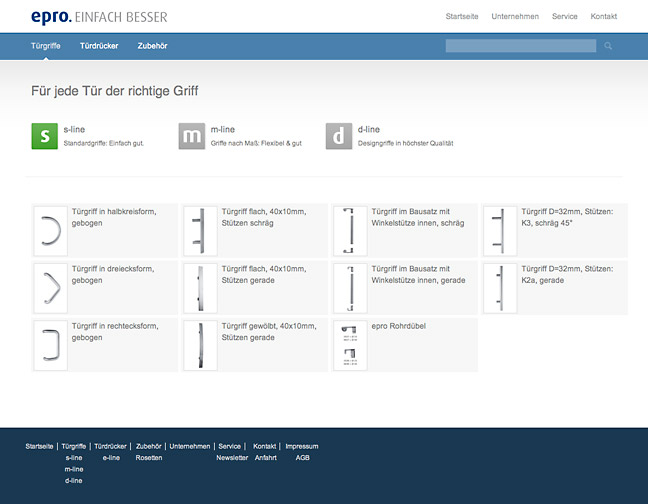The image size is (648, 504).
Task: Click 'Standardgriffe: Einfach gut.' tagline
Action: pos(104,143)
